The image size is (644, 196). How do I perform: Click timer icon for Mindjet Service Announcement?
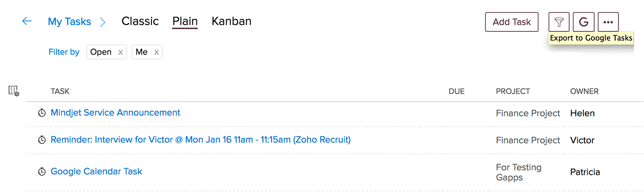(x=42, y=113)
